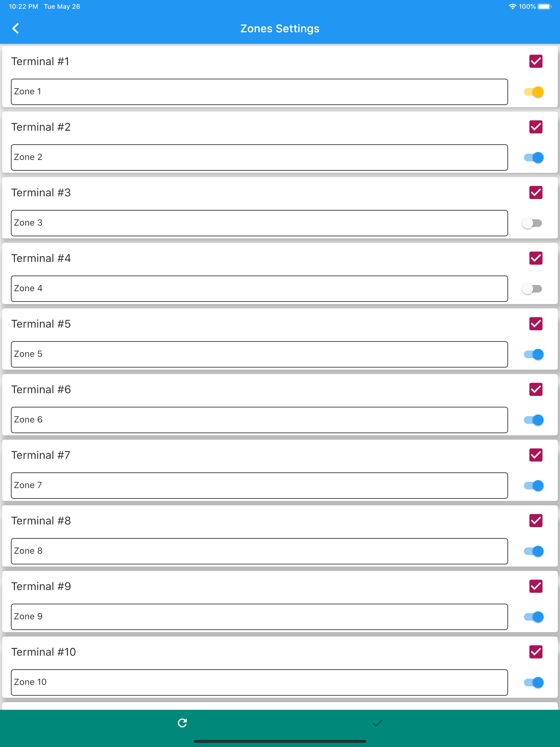
Task: Go back using the header arrow
Action: pos(16,29)
